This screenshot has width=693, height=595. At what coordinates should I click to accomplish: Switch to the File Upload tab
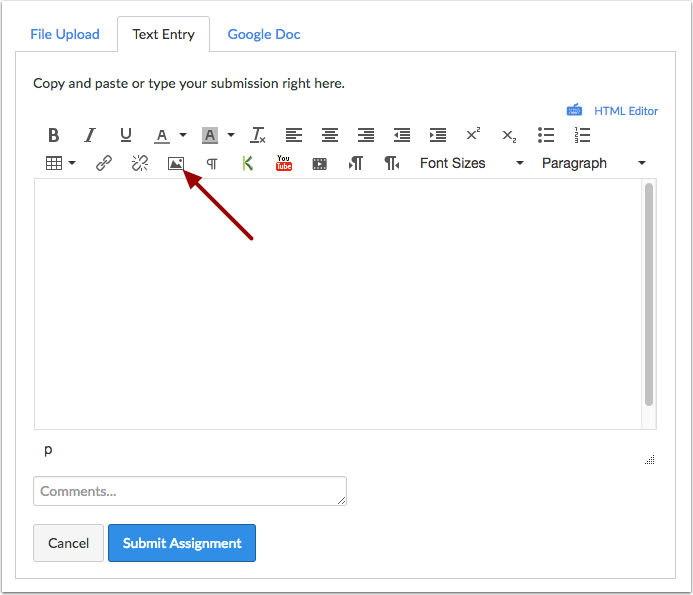65,34
